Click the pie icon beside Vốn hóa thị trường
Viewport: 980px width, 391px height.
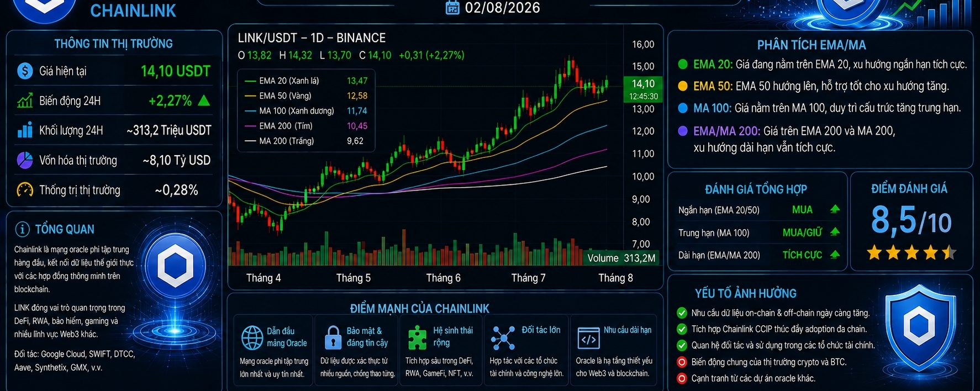click(25, 160)
